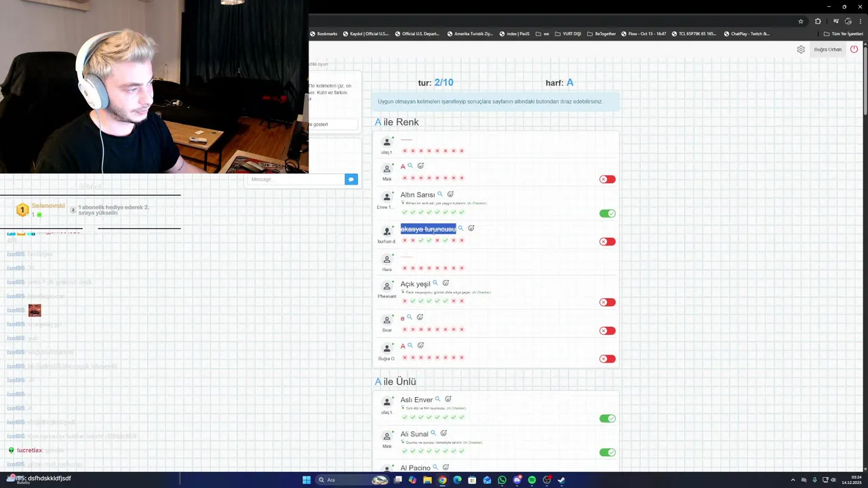Click the Message chat input field
868x488 pixels.
coord(296,179)
